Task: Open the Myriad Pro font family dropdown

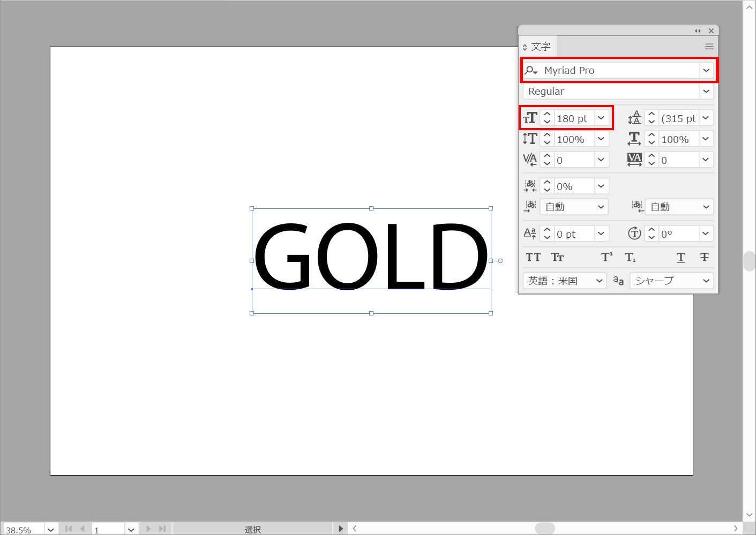Action: point(706,70)
